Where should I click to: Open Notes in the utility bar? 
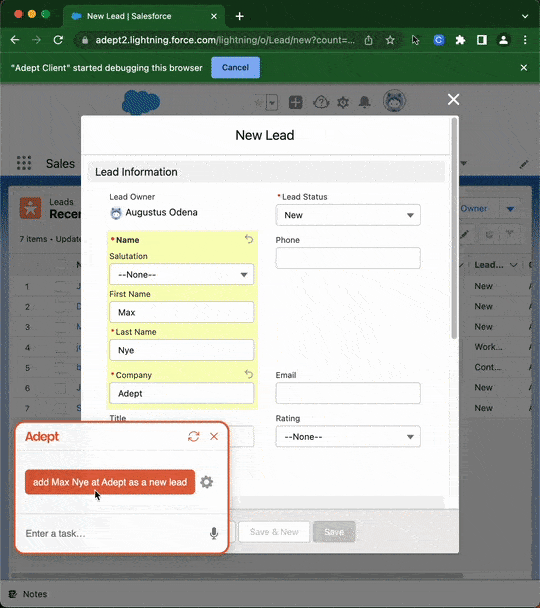point(28,594)
